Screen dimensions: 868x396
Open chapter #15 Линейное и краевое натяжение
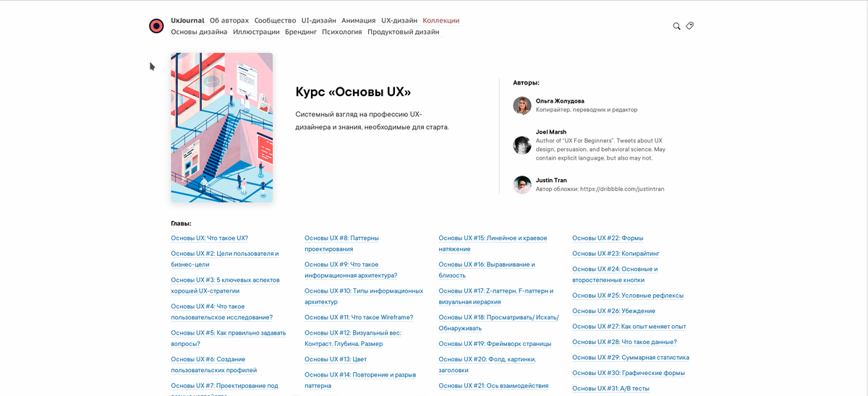493,243
